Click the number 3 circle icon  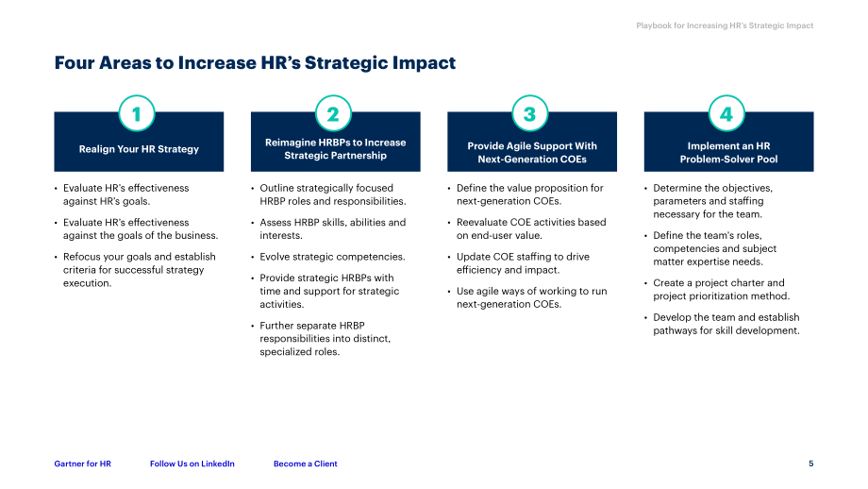(x=530, y=113)
